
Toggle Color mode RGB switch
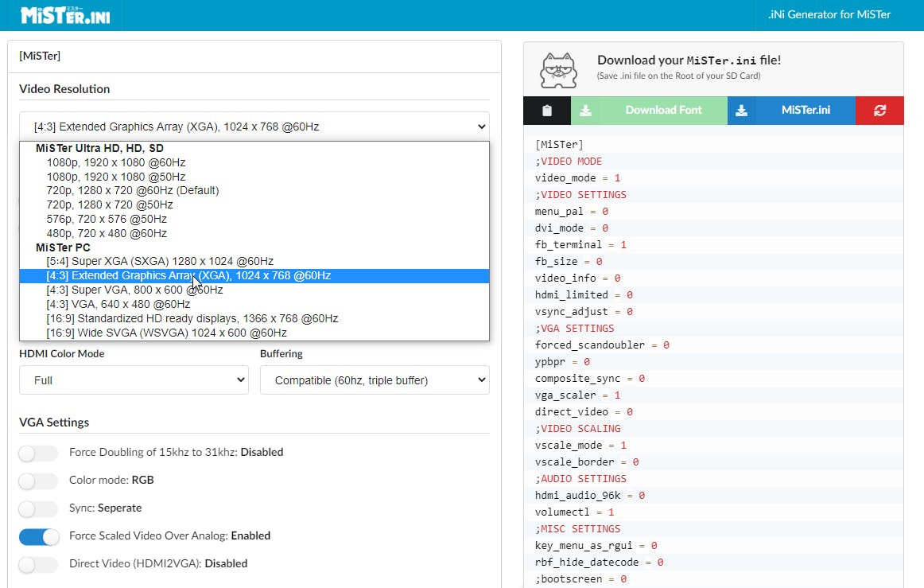[38, 481]
